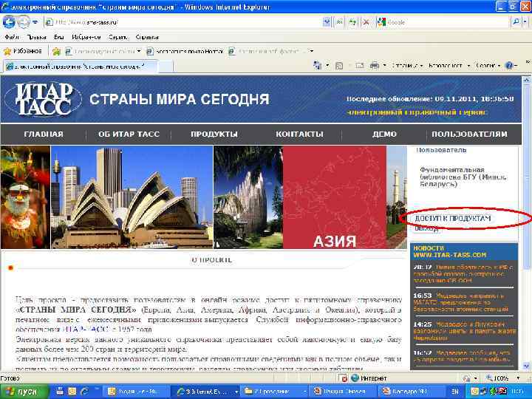Open the Избранное menu in the menu bar
The image size is (532, 399).
click(86, 38)
